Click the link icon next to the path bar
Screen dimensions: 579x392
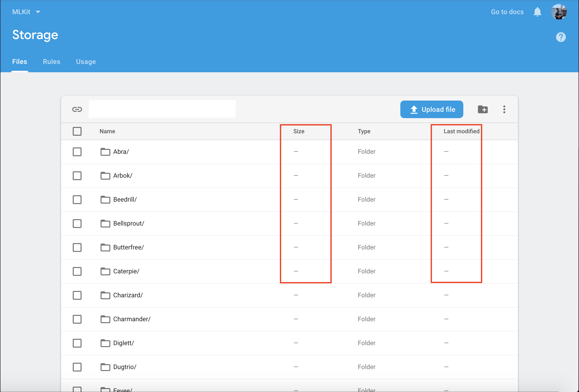point(77,109)
